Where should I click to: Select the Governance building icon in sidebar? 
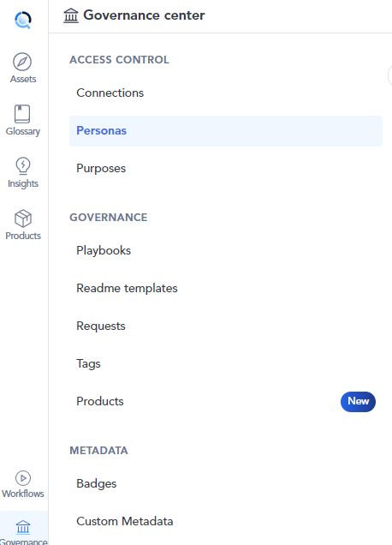click(x=23, y=527)
